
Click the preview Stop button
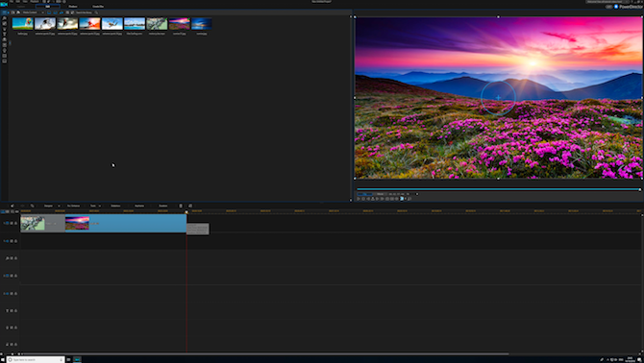[363, 199]
